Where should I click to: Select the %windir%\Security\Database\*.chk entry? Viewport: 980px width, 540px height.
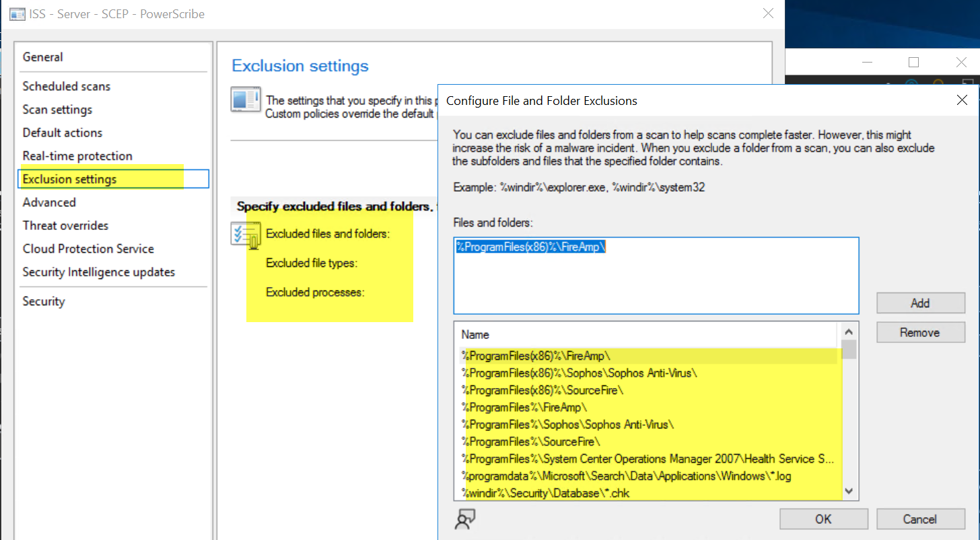coord(649,494)
